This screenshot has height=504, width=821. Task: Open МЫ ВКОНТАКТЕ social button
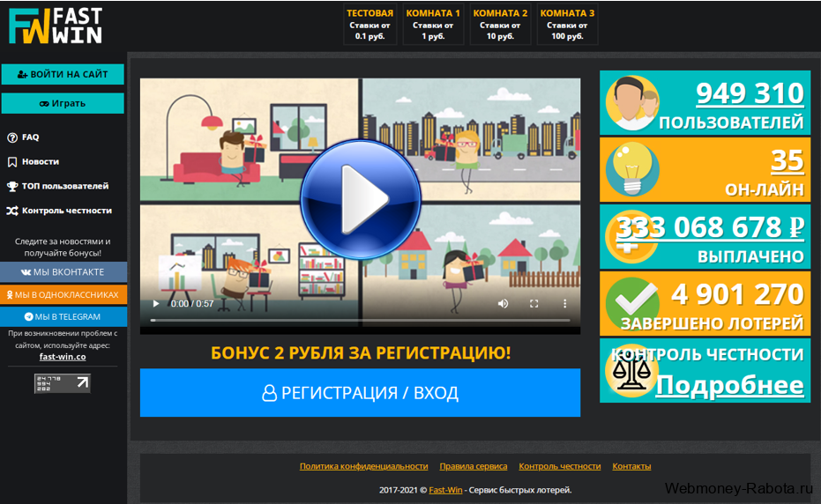point(63,272)
